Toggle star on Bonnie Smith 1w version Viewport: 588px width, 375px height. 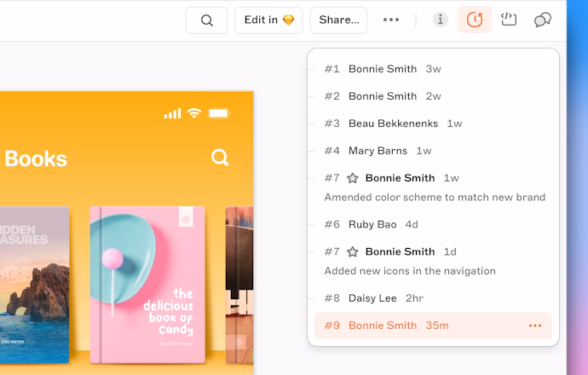[x=353, y=178]
